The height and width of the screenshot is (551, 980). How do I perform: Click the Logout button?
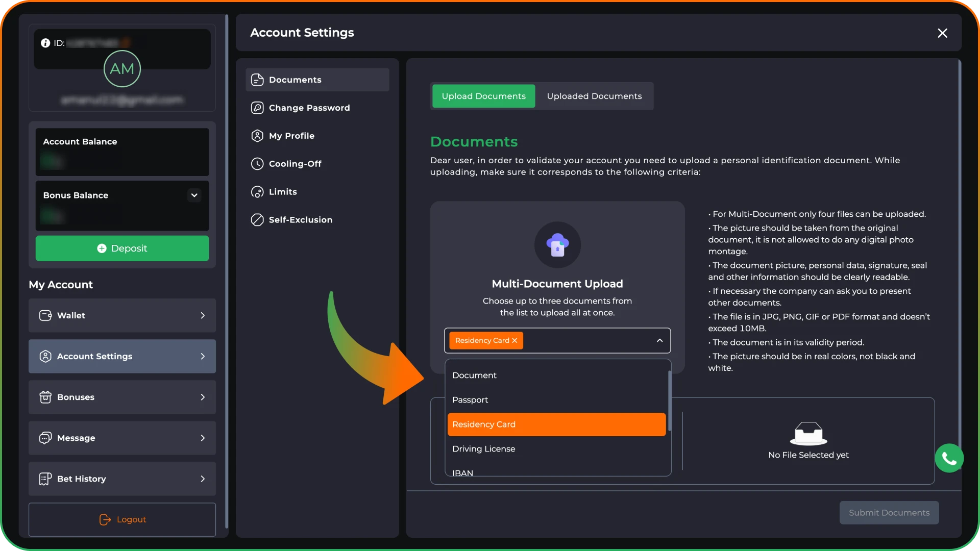122,519
